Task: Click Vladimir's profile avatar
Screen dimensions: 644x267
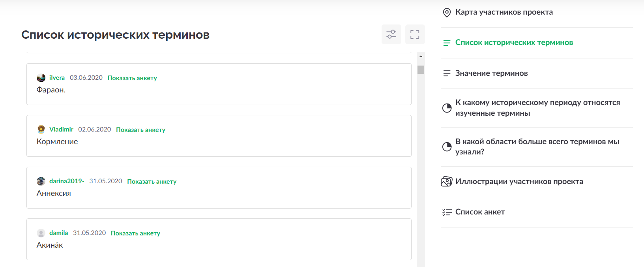Action: click(41, 130)
